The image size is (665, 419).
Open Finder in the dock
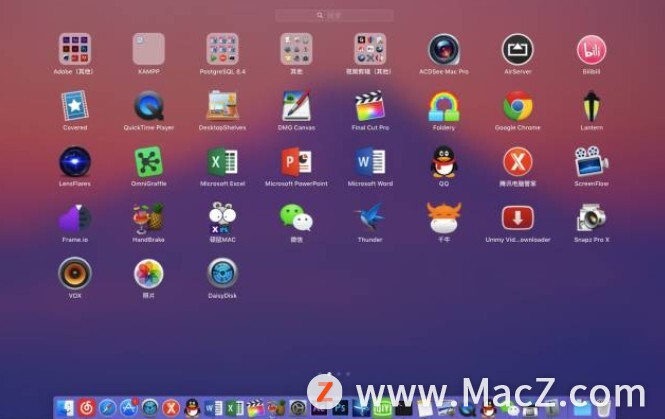coord(65,408)
